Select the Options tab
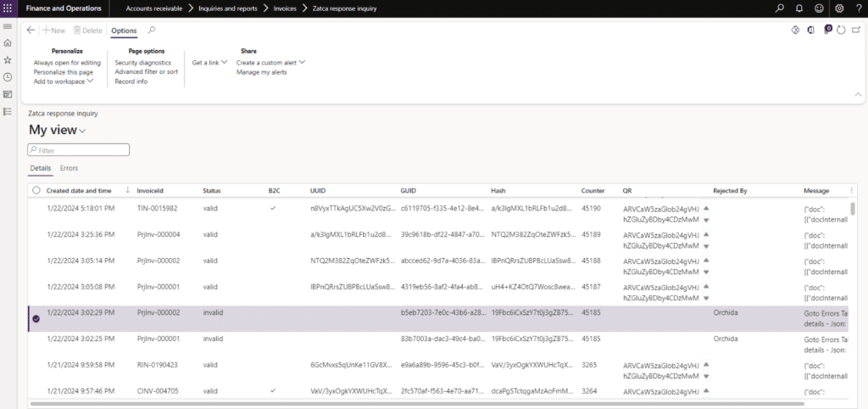Viewport: 868px width, 409px height. [124, 31]
